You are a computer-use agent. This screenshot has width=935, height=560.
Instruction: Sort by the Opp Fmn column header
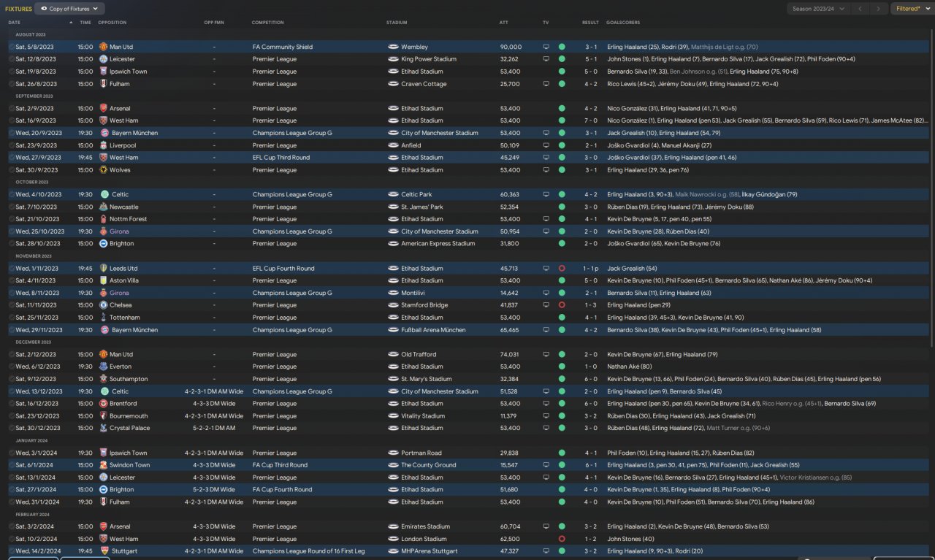[213, 23]
